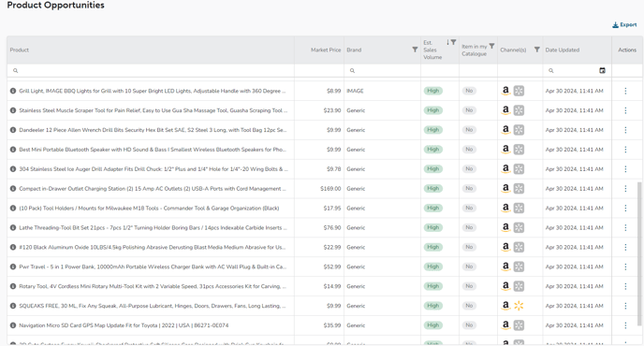Open the Est. Sales Volume filter icon
644x346 pixels.
[x=453, y=42]
